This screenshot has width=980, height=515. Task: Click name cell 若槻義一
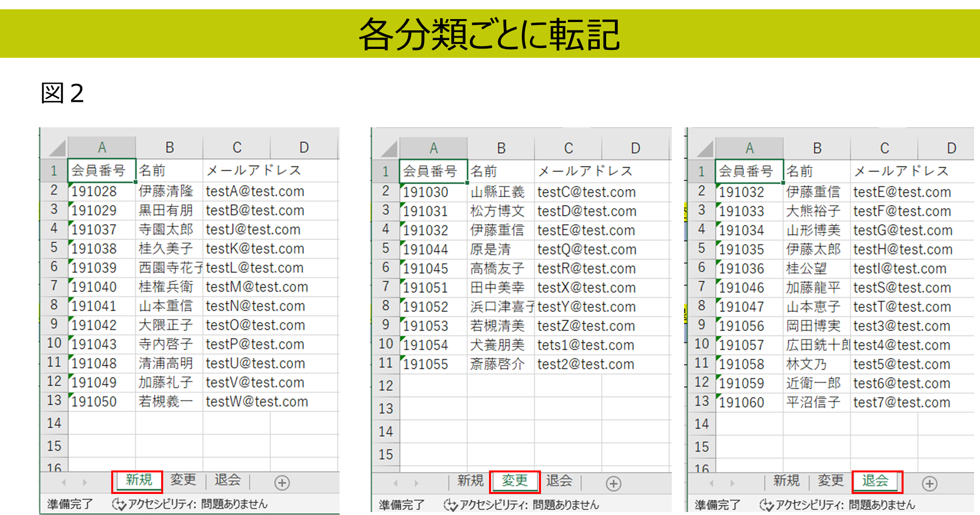click(169, 401)
